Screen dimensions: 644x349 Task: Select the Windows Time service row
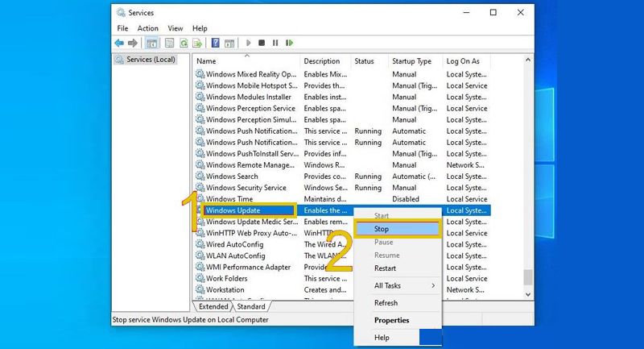(342, 198)
